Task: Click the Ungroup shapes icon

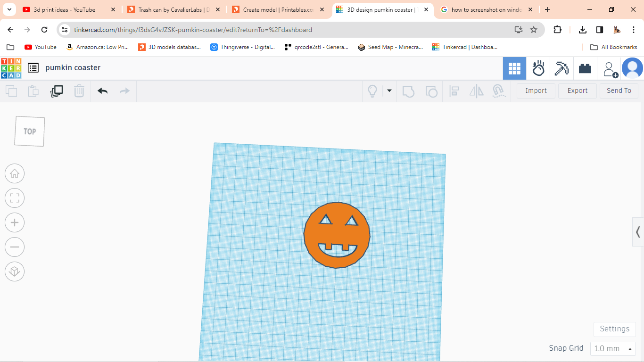Action: (431, 91)
